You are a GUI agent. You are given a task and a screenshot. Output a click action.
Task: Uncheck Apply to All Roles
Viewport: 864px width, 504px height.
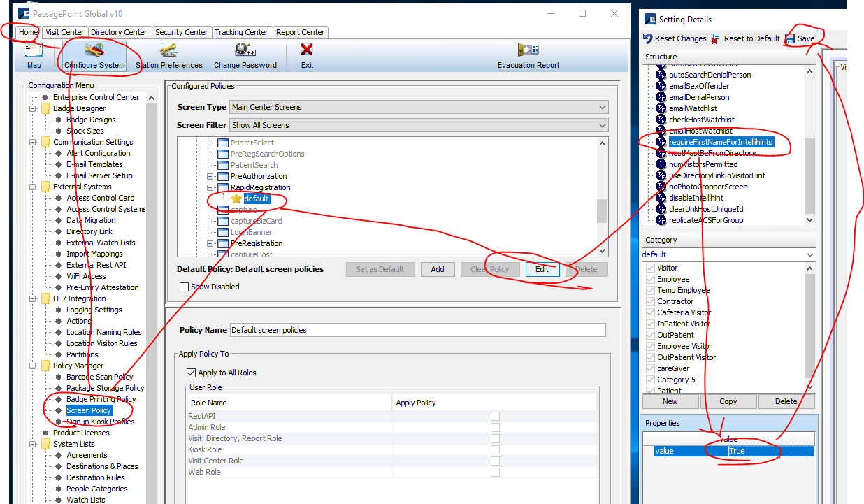click(191, 373)
